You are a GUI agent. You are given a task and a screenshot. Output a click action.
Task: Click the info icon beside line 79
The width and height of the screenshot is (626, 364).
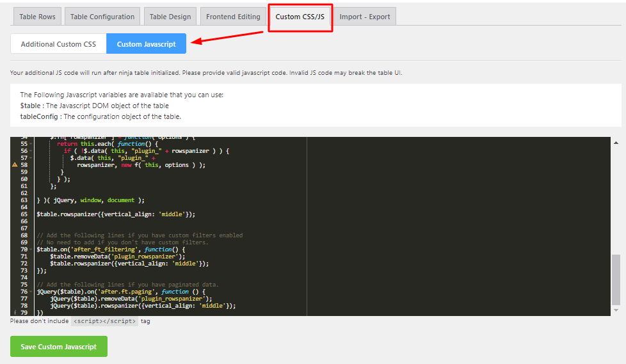tap(15, 313)
